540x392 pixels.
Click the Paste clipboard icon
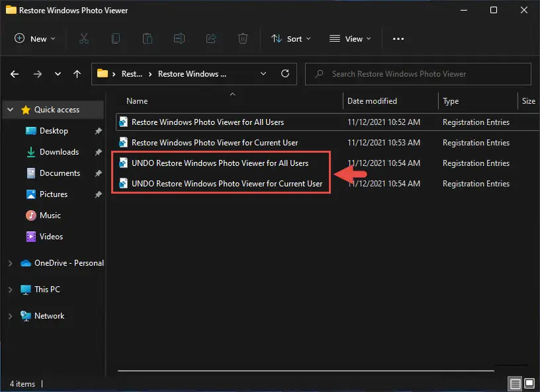[x=148, y=38]
